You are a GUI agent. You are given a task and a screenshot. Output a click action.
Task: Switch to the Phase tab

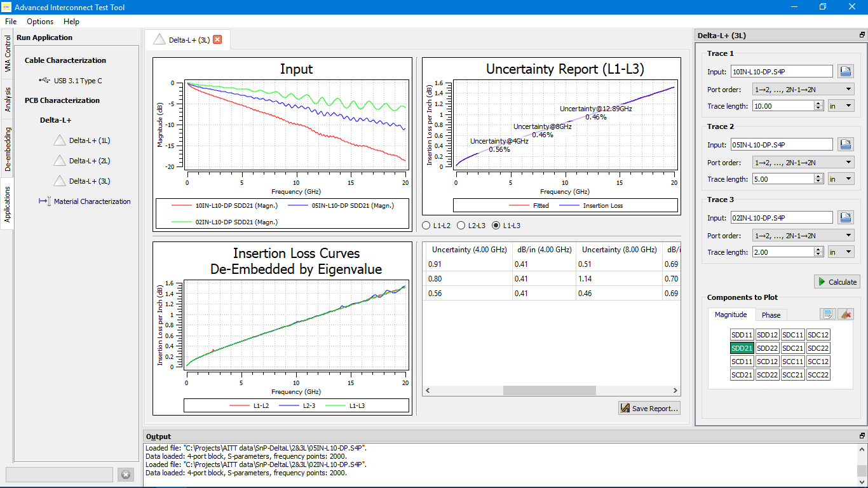(771, 315)
